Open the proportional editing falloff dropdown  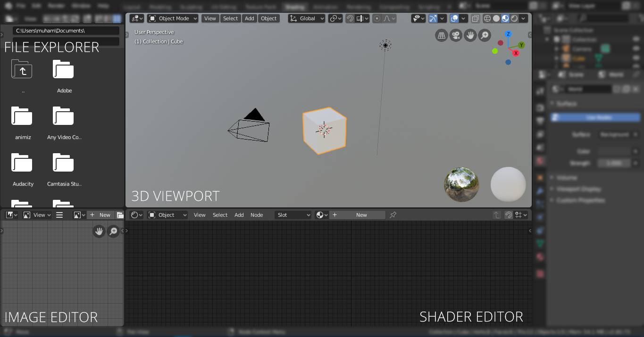click(x=389, y=18)
